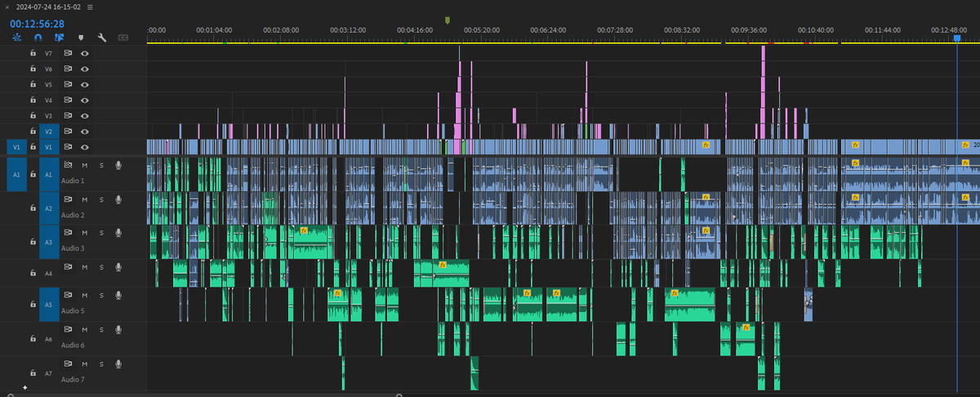Image resolution: width=980 pixels, height=397 pixels.
Task: Toggle lock on track V6
Action: pyautogui.click(x=33, y=69)
